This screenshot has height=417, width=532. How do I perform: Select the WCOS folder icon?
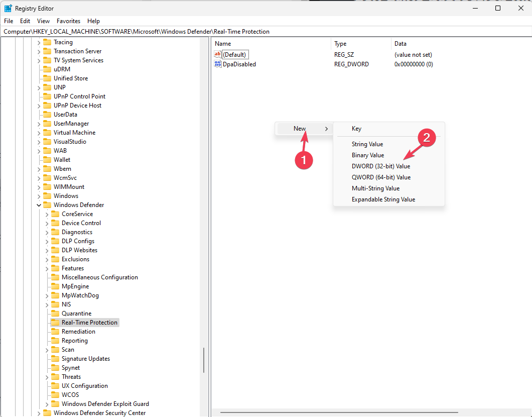coord(55,394)
